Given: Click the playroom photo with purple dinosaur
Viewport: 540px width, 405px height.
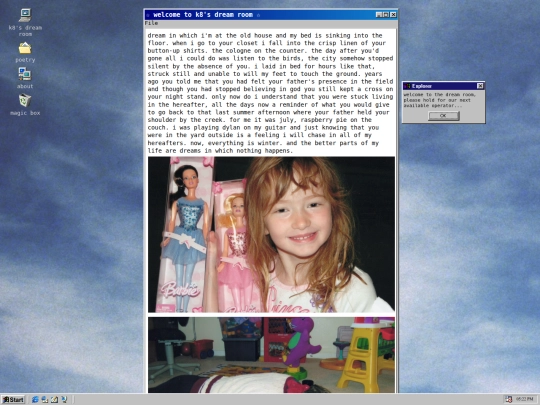Looking at the screenshot, I should 271,355.
